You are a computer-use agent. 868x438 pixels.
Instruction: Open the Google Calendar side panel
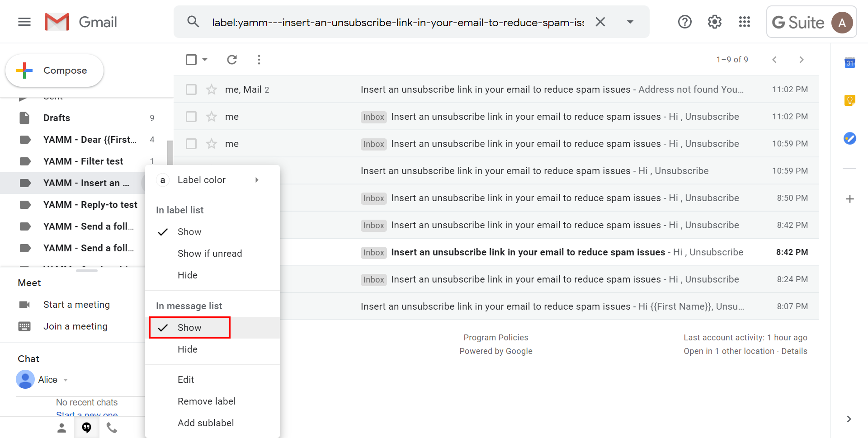[849, 63]
